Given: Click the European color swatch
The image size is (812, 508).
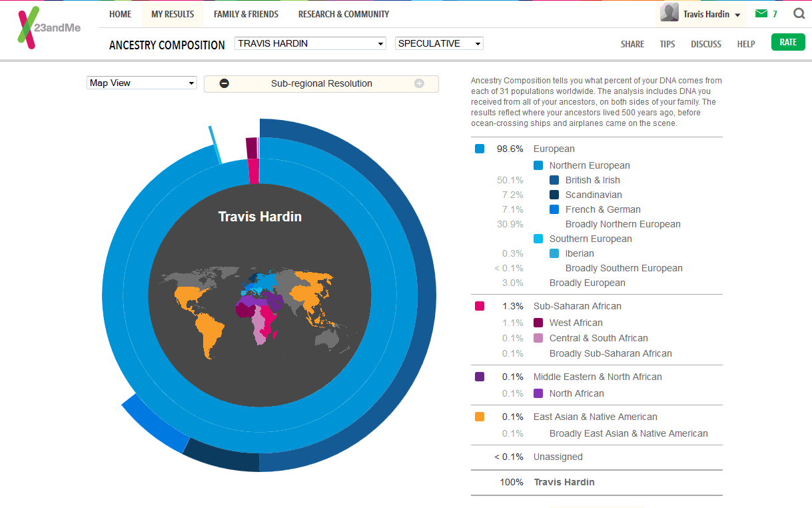Looking at the screenshot, I should coord(480,149).
